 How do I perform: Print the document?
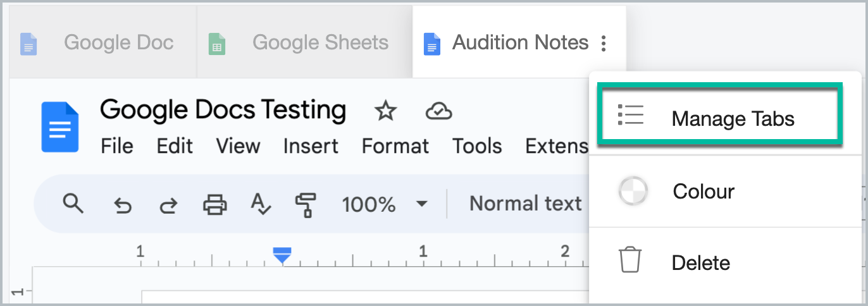pyautogui.click(x=215, y=204)
